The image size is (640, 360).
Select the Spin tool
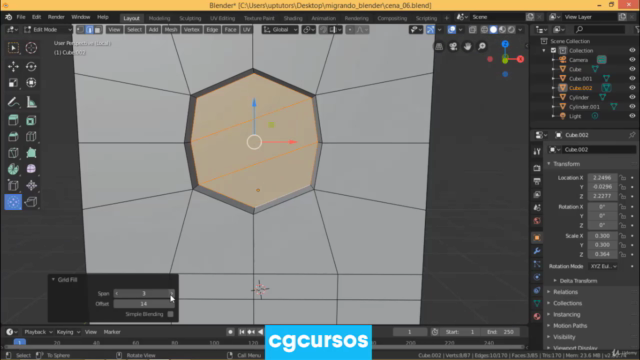click(x=13, y=169)
